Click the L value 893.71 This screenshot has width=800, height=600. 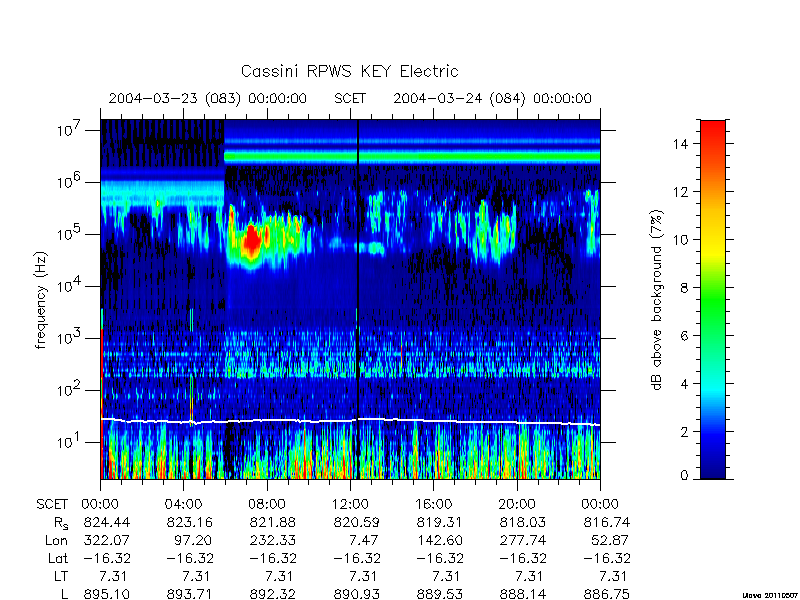click(x=190, y=594)
